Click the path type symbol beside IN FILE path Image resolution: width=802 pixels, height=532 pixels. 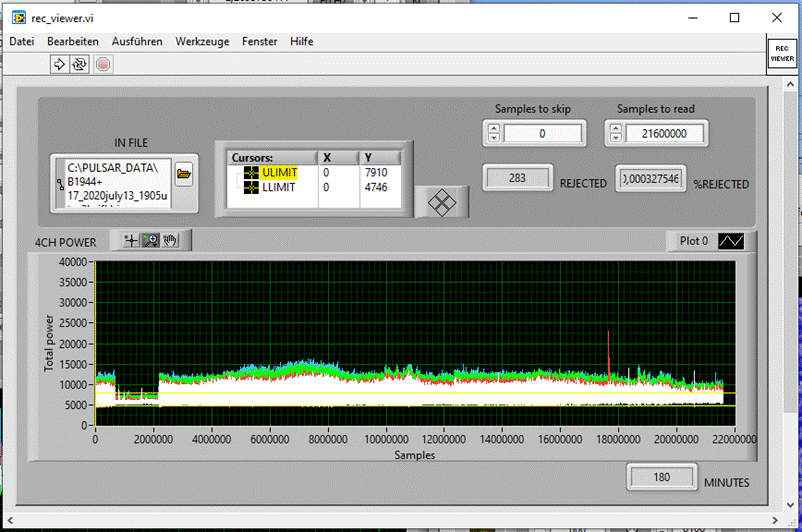60,183
